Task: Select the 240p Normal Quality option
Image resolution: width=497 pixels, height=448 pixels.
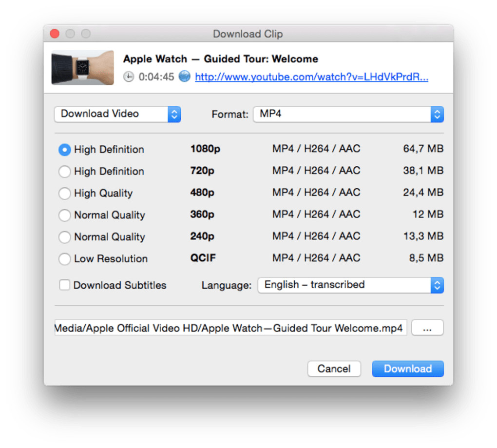Action: click(64, 237)
